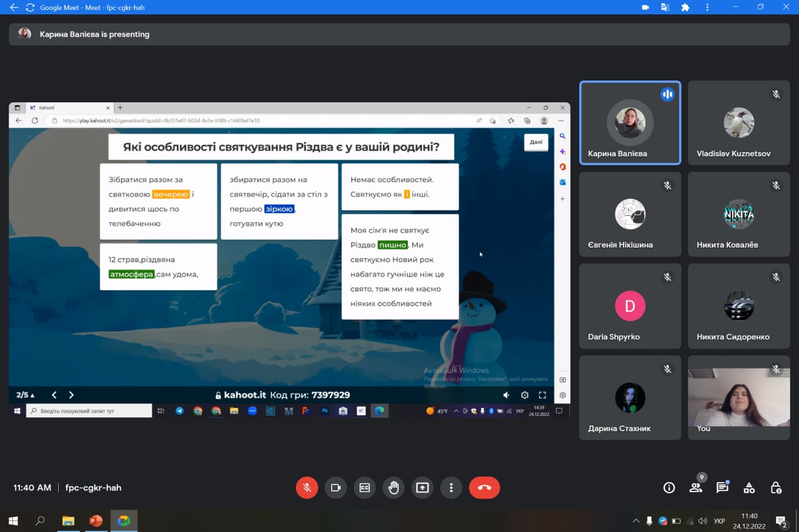The width and height of the screenshot is (799, 532).
Task: Open Outlook icon in Edge sidebar
Action: coord(562,182)
